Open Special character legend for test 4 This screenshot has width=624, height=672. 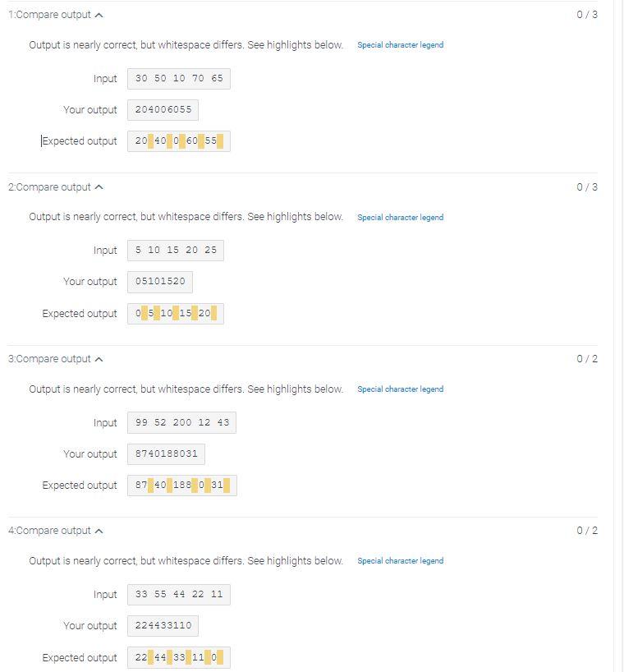pyautogui.click(x=400, y=560)
